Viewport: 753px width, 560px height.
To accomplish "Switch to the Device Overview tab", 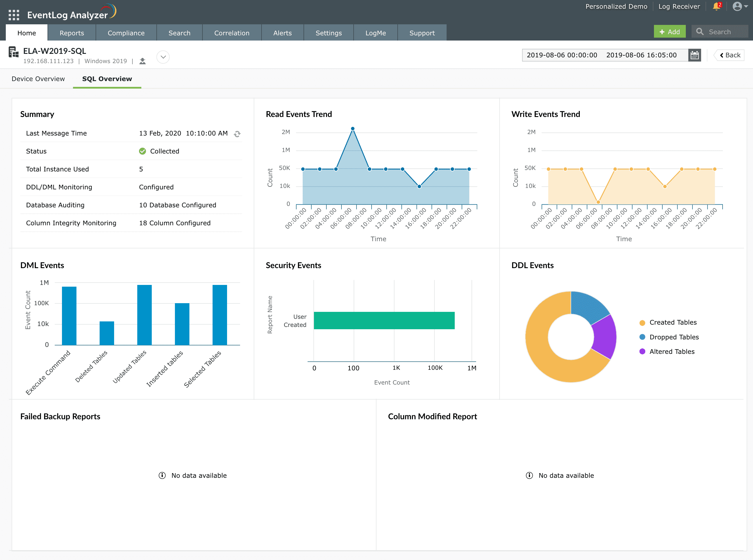I will 38,79.
